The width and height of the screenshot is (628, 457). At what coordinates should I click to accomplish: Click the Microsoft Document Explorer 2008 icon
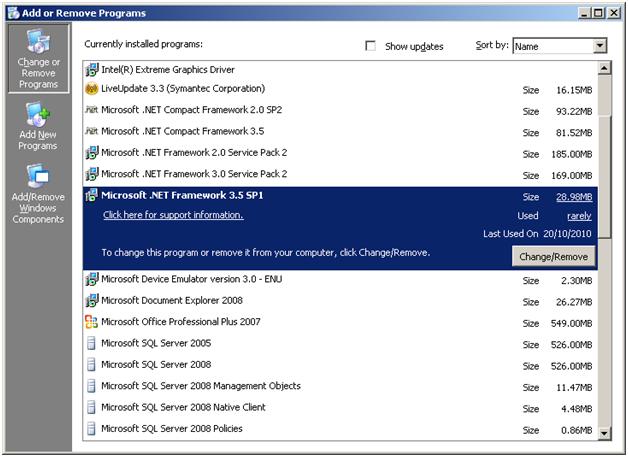91,300
